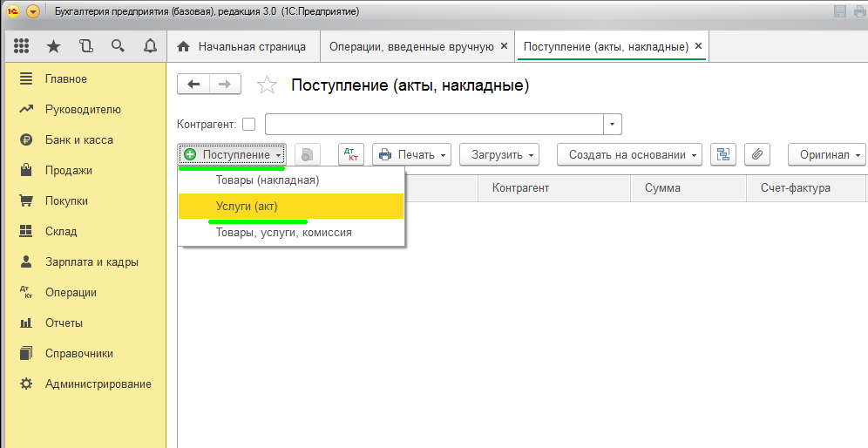This screenshot has height=448, width=868.
Task: Switch to Начальная страница tab
Action: [x=243, y=46]
